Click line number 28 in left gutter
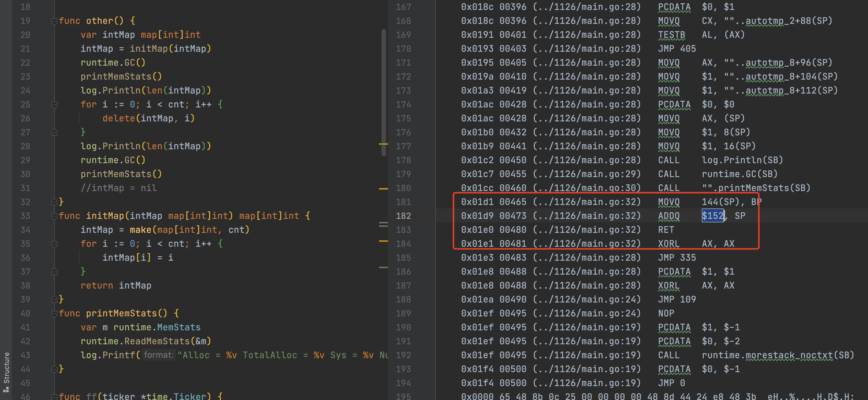This screenshot has height=400, width=868. [x=25, y=146]
